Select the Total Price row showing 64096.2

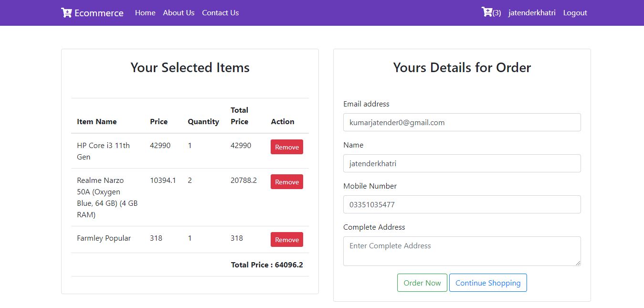267,265
